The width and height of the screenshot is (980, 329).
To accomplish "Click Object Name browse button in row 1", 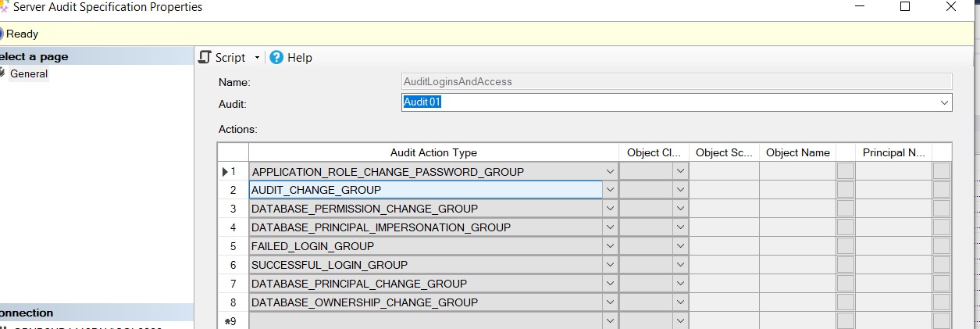I will point(845,171).
